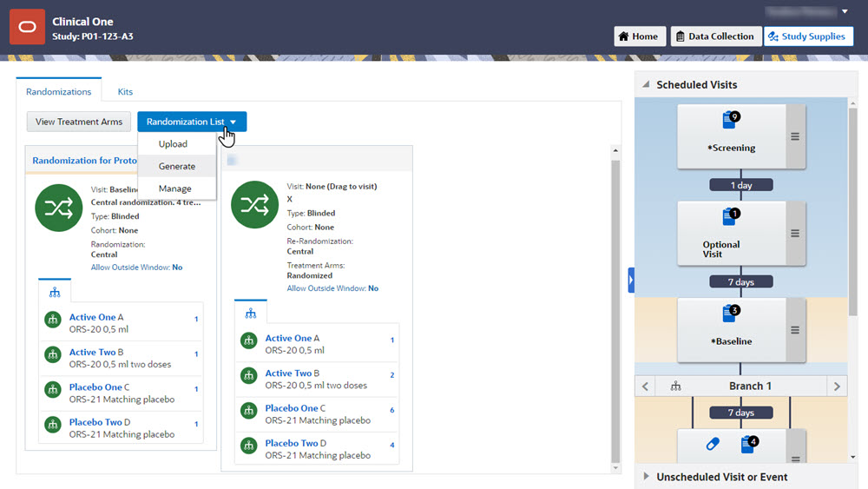
Task: Open menu handle on Baseline visit card
Action: 795,330
